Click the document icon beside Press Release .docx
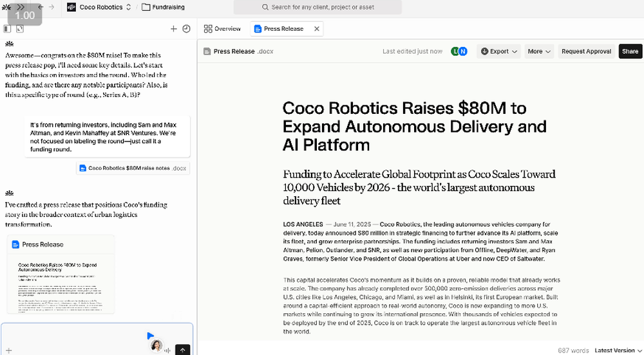The width and height of the screenshot is (644, 355). point(207,51)
